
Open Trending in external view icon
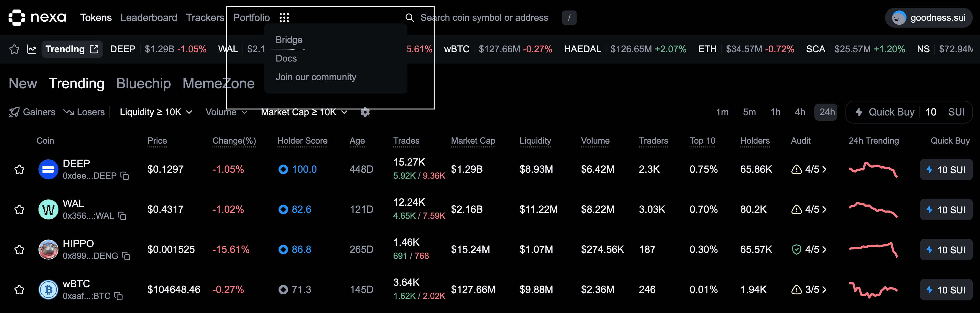[x=94, y=49]
